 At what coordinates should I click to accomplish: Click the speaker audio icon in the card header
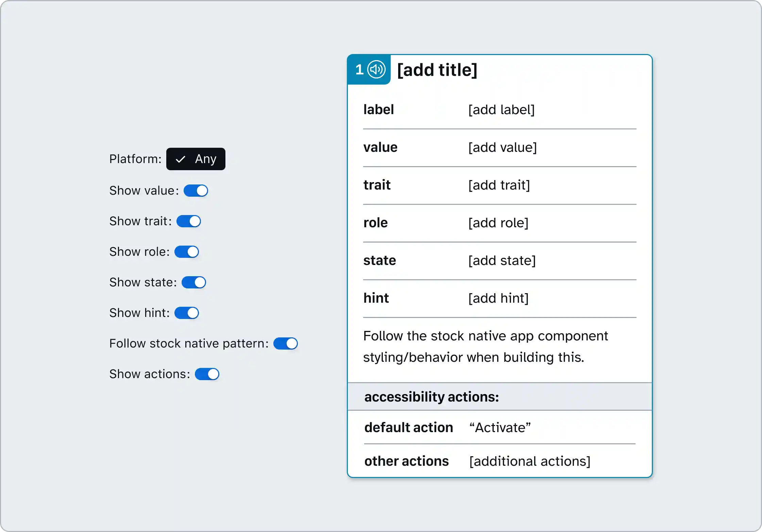(376, 69)
